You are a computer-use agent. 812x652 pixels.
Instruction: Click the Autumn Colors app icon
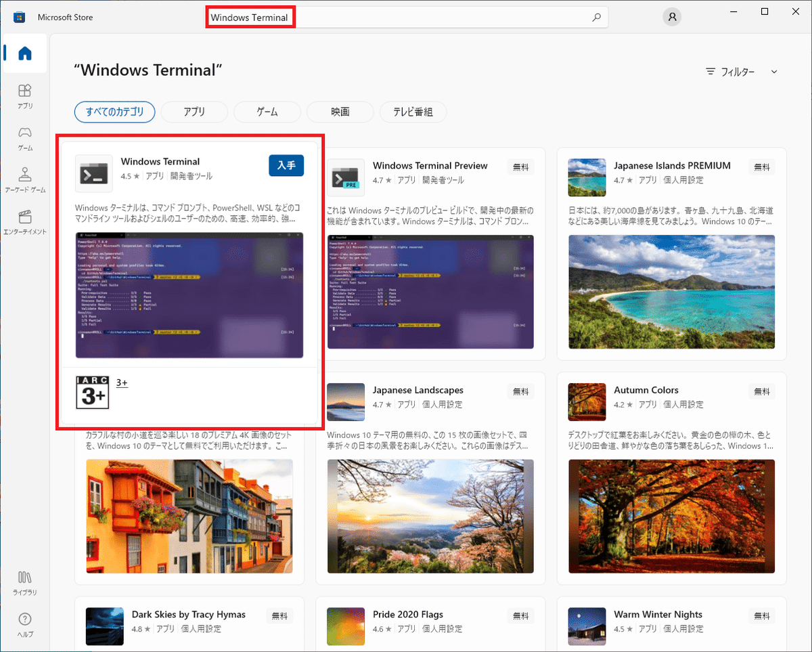[x=587, y=402]
